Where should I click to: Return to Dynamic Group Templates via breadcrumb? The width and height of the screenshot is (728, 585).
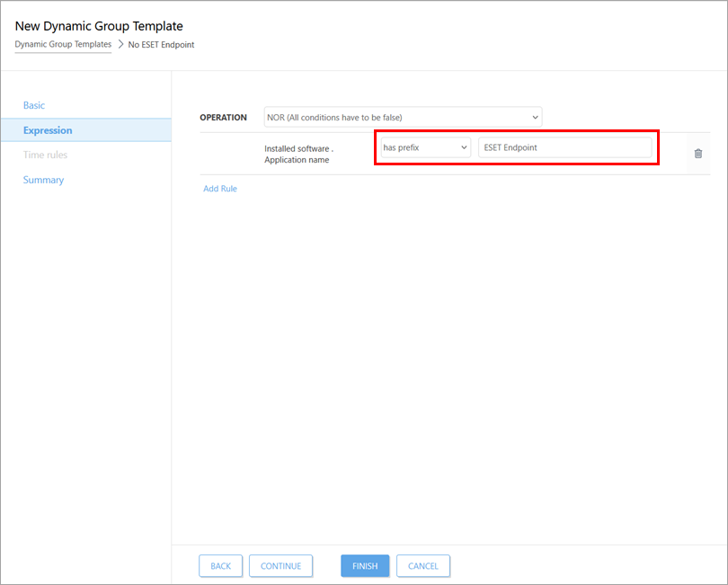tap(63, 44)
